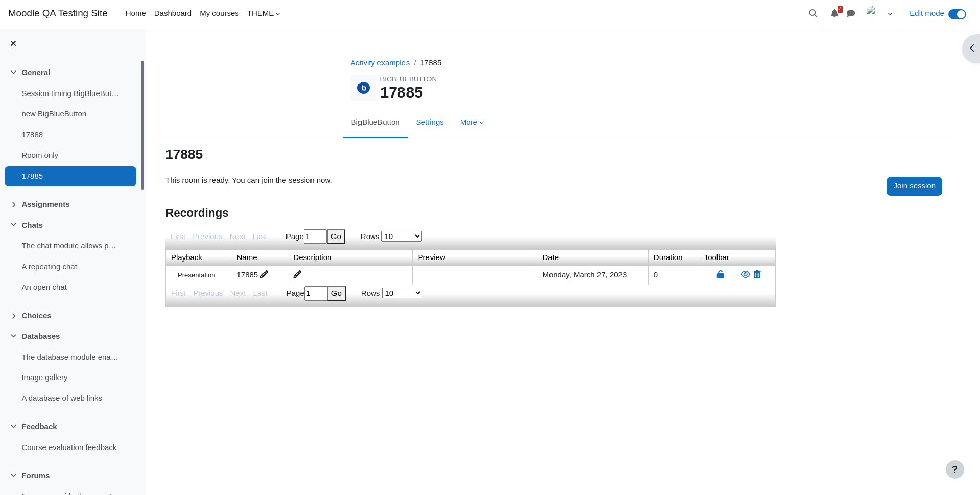Open Activity examples breadcrumb link
This screenshot has width=980, height=495.
(x=380, y=63)
